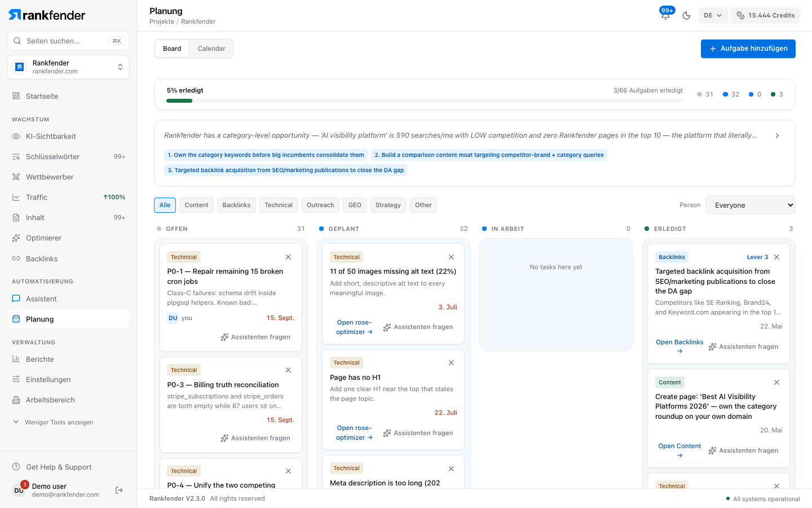
Task: Toggle dark mode with the moon icon
Action: (686, 15)
